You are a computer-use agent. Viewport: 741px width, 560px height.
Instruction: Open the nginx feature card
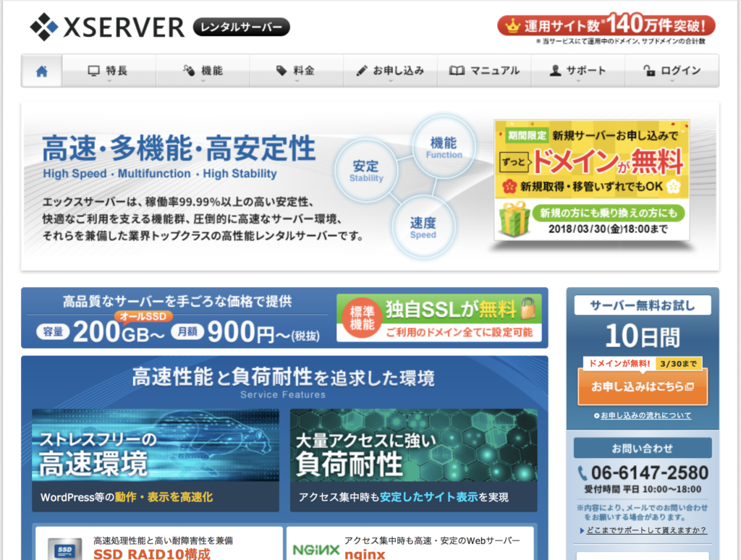pyautogui.click(x=410, y=545)
